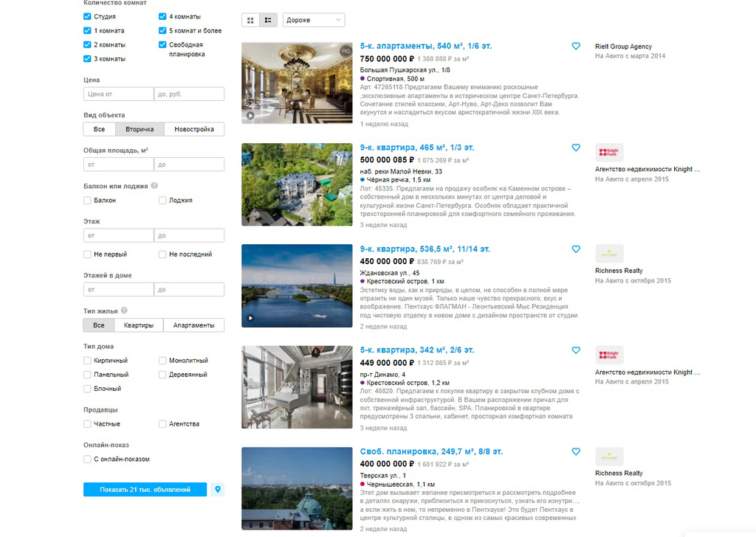
Task: Select Все in Вид объекта
Action: tap(100, 129)
